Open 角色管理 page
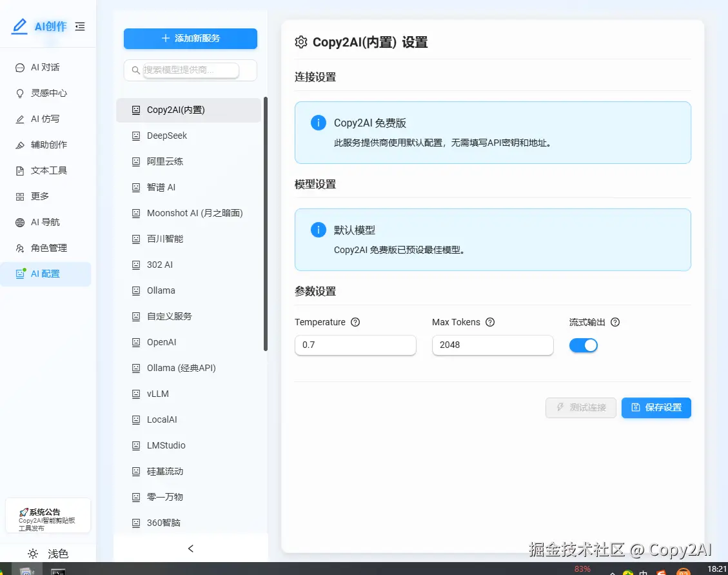Screen dimensions: 728x575 46,248
